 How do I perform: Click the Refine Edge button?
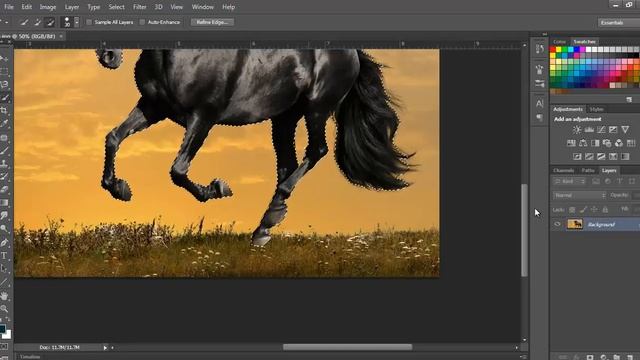point(212,22)
